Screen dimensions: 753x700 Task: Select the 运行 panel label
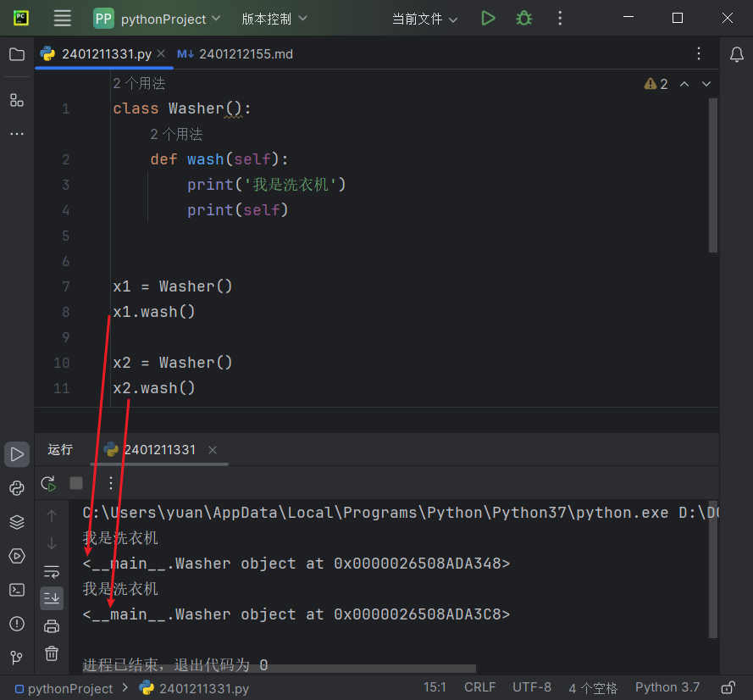pyautogui.click(x=60, y=450)
